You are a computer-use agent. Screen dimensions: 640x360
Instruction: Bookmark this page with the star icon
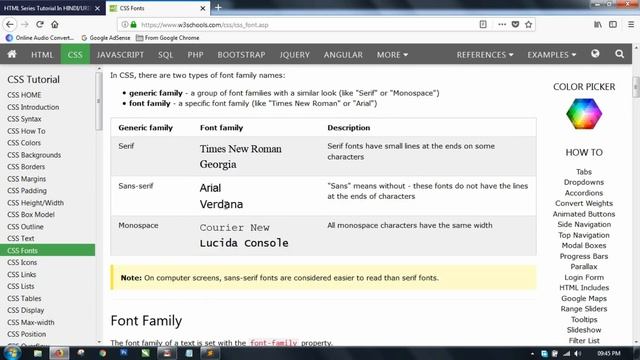(x=529, y=24)
